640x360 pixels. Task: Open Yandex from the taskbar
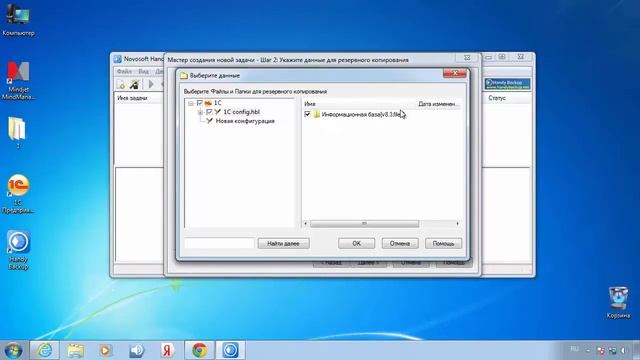[x=167, y=350]
